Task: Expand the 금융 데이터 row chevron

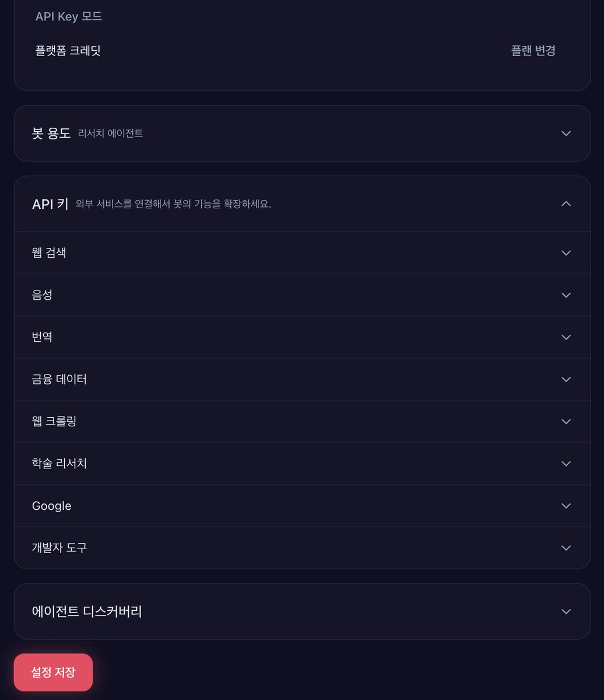Action: (x=566, y=379)
